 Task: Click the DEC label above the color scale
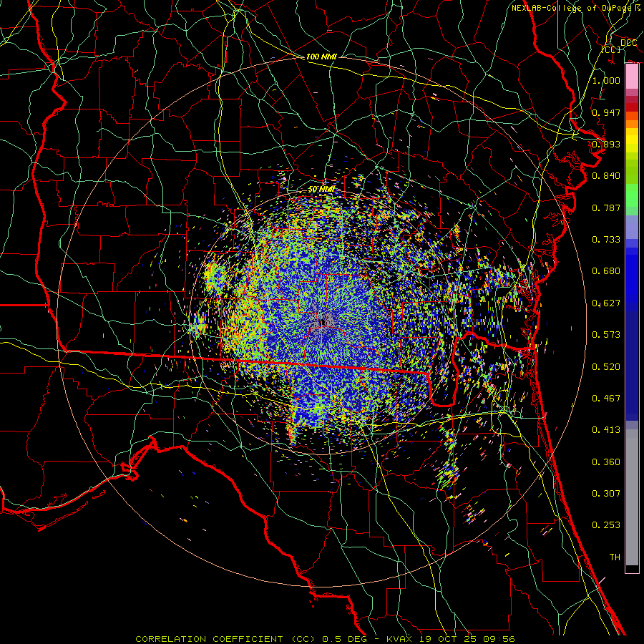[628, 43]
